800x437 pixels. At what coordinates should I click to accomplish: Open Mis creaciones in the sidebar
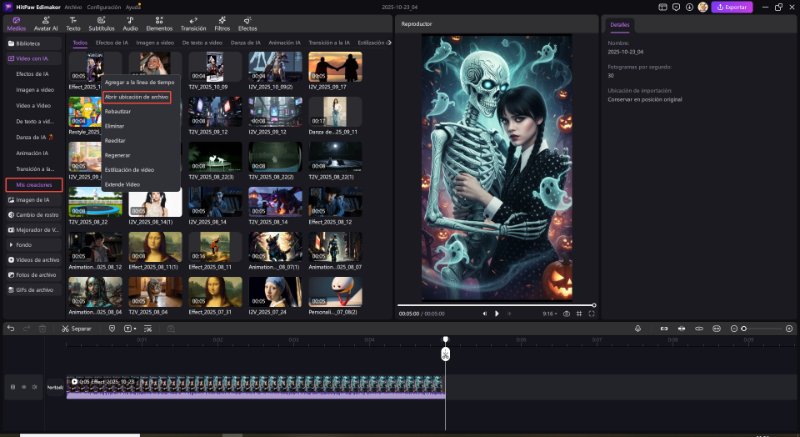pyautogui.click(x=33, y=185)
